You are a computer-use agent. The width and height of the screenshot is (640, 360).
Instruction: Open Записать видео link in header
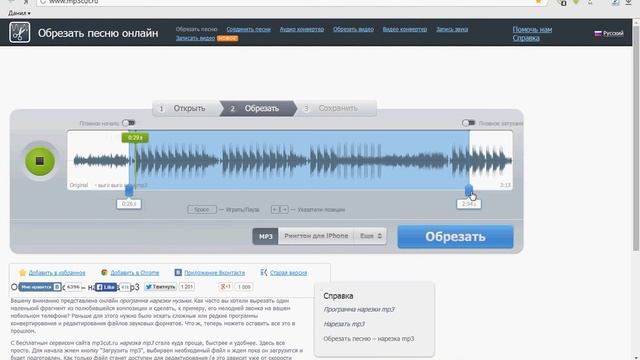195,38
